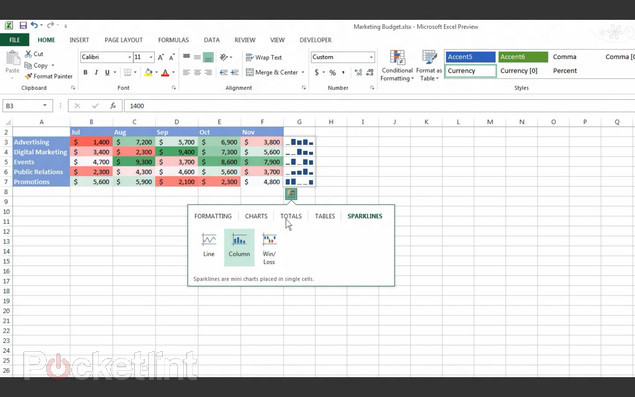635x397 pixels.
Task: Apply the Accent6 cell style
Action: pos(523,57)
